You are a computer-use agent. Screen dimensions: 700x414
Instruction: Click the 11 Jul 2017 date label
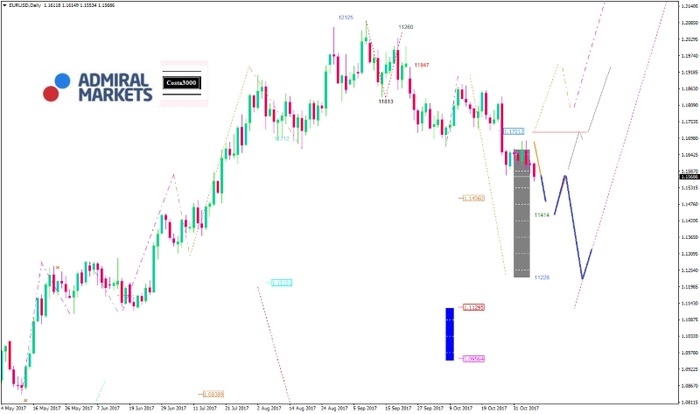click(x=204, y=408)
